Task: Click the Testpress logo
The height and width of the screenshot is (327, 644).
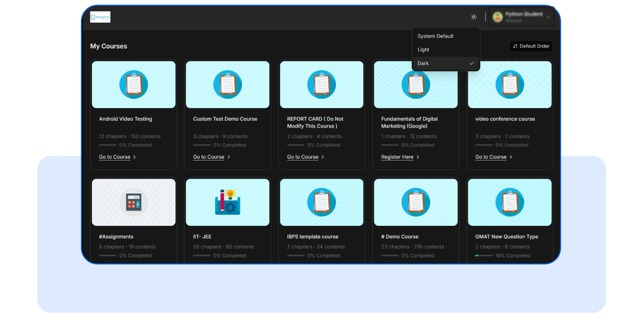Action: coord(100,17)
